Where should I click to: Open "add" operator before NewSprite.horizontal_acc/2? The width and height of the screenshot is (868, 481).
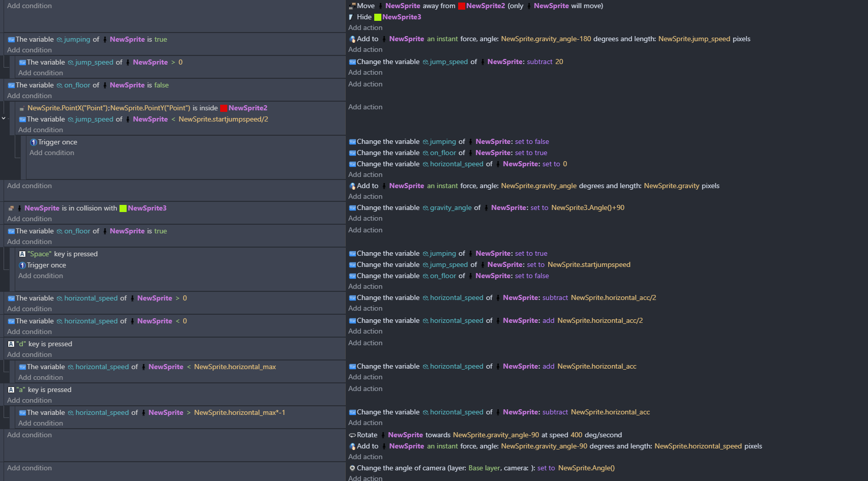(548, 321)
